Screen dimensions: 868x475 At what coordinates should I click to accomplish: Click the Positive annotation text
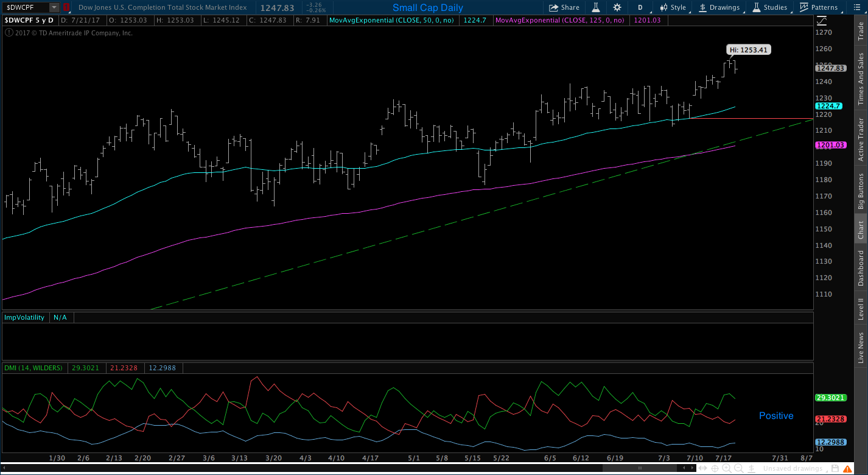776,415
